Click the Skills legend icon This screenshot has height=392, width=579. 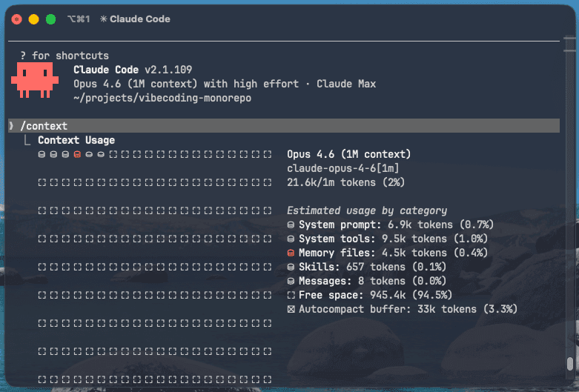pos(291,267)
